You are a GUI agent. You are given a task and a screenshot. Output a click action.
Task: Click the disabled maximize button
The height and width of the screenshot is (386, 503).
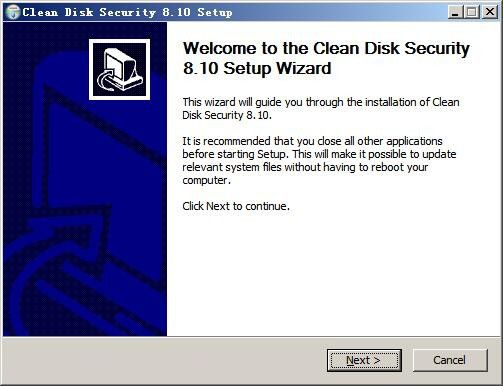pyautogui.click(x=472, y=12)
